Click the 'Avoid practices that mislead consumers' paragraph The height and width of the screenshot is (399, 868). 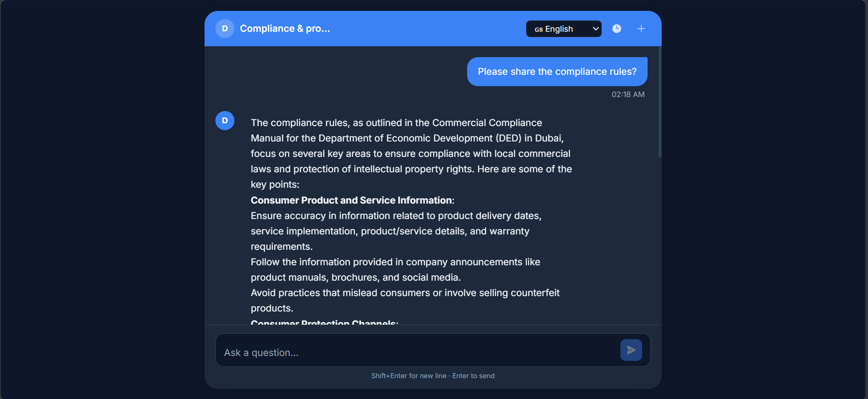(405, 300)
